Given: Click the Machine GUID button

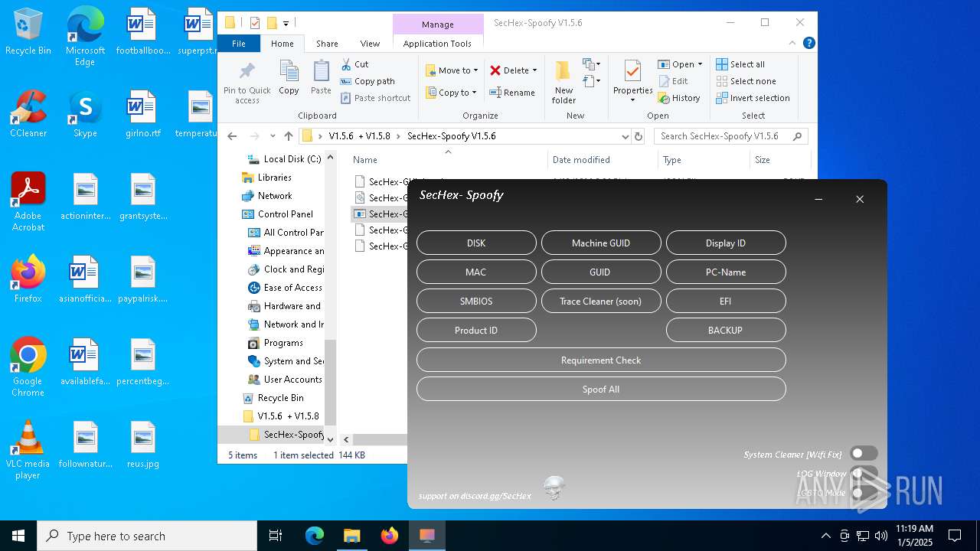Looking at the screenshot, I should click(x=601, y=243).
